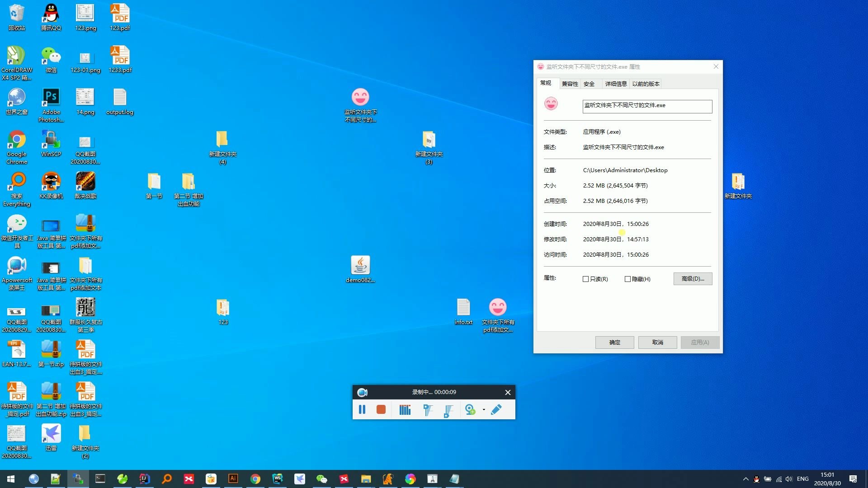868x488 pixels.
Task: Check the 隐藏(H) hidden checkbox
Action: (627, 279)
